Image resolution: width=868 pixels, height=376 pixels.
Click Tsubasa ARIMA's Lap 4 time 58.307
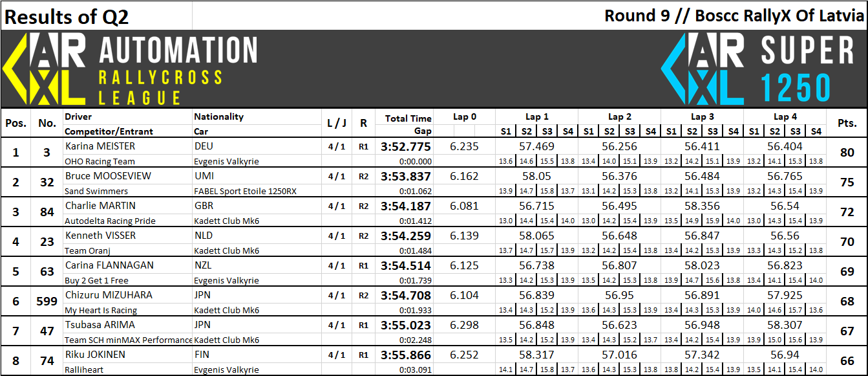tap(785, 325)
